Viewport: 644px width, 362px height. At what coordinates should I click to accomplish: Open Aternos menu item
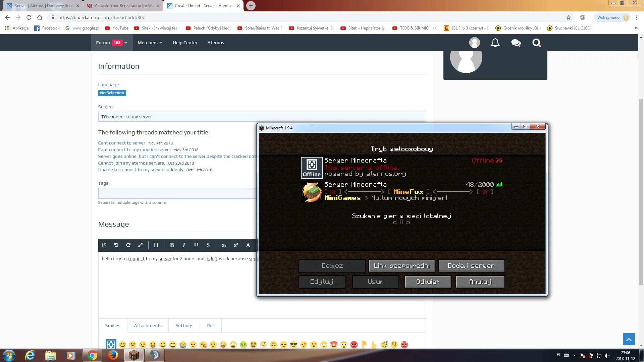pyautogui.click(x=216, y=43)
